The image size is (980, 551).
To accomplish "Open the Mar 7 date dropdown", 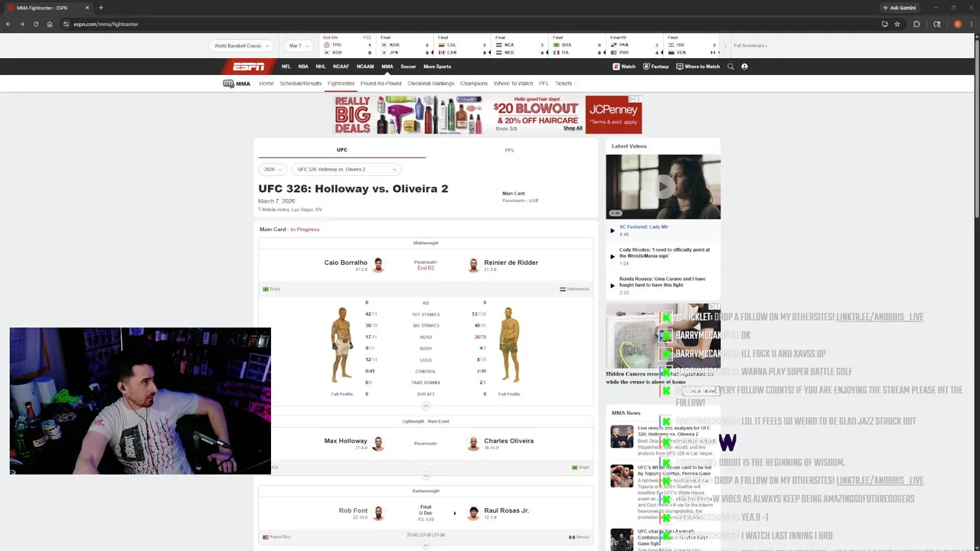I will coord(298,46).
